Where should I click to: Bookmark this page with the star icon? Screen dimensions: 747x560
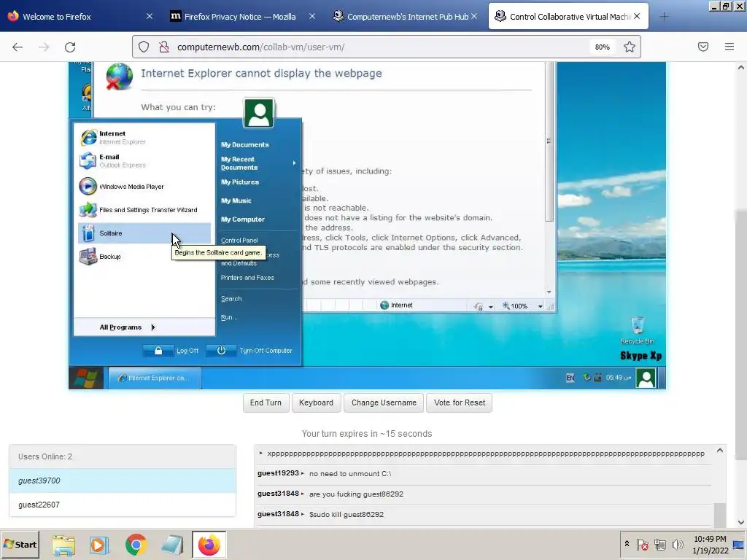tap(630, 47)
